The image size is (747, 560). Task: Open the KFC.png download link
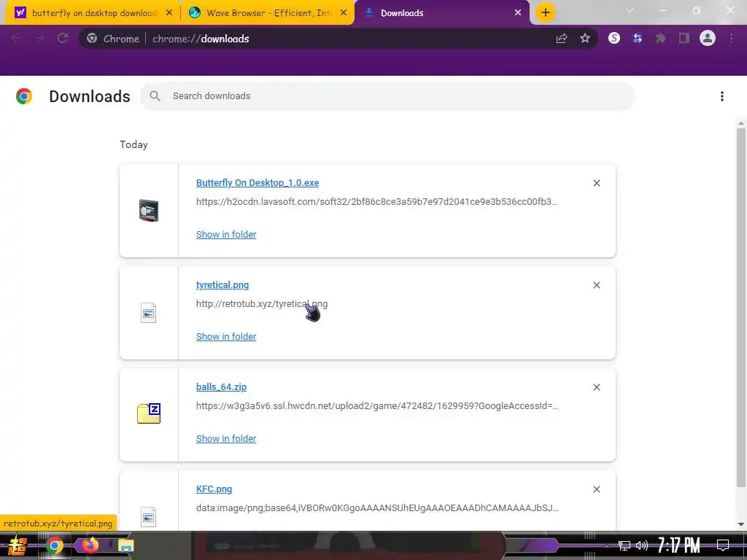tap(214, 489)
